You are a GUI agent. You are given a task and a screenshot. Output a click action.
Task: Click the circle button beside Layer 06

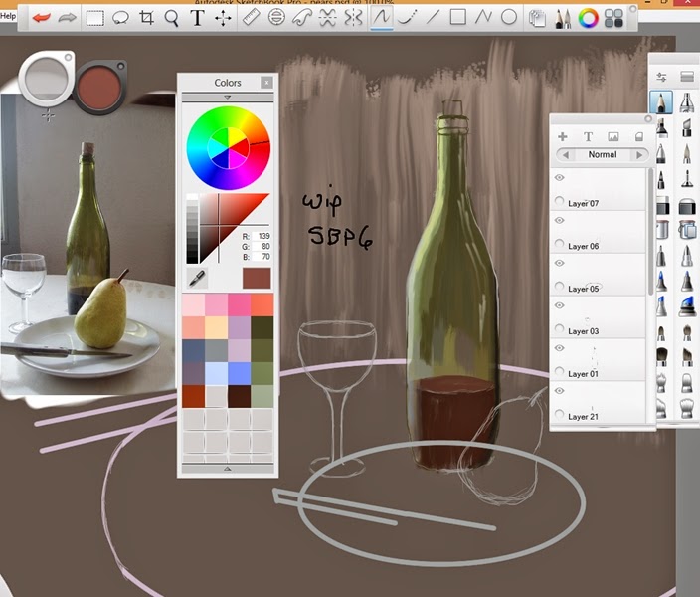coord(559,244)
